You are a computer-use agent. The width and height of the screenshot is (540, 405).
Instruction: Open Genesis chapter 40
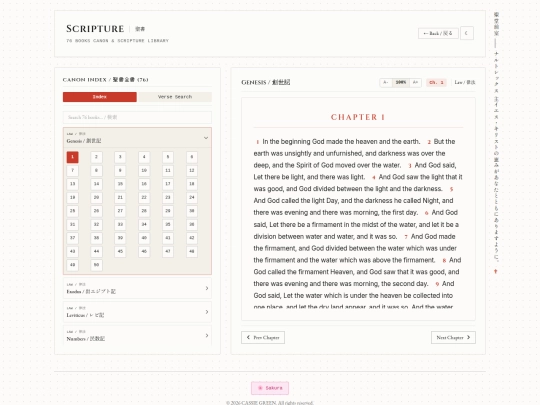pyautogui.click(x=144, y=238)
